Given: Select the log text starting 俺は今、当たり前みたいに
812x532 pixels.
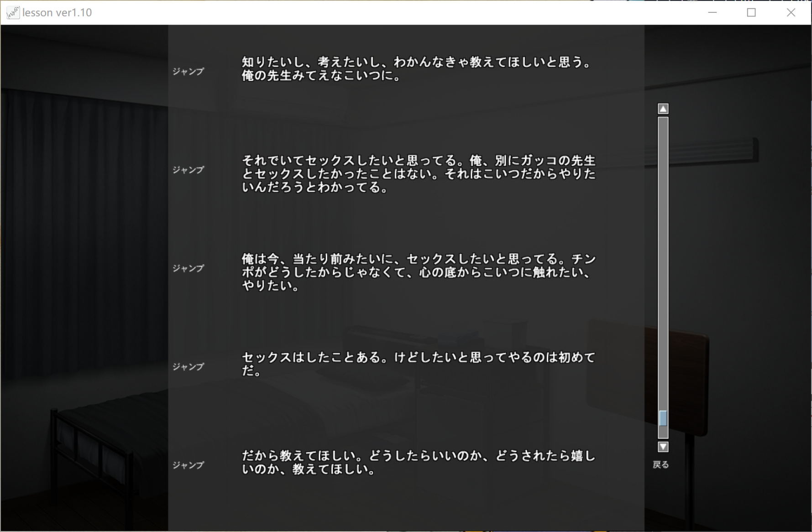Looking at the screenshot, I should pyautogui.click(x=418, y=272).
